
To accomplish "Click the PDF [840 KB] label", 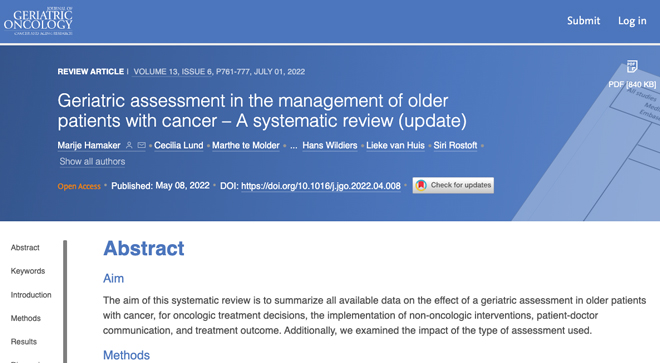I will coord(632,84).
